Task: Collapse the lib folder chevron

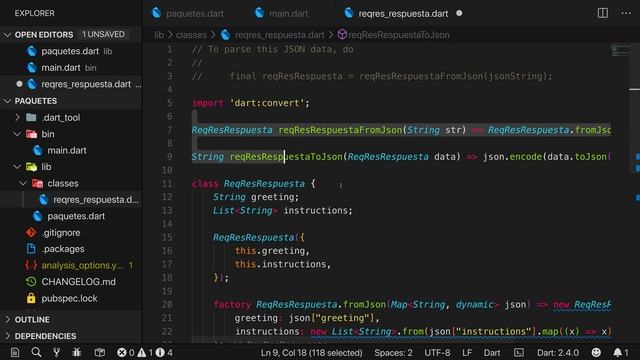Action: point(17,167)
